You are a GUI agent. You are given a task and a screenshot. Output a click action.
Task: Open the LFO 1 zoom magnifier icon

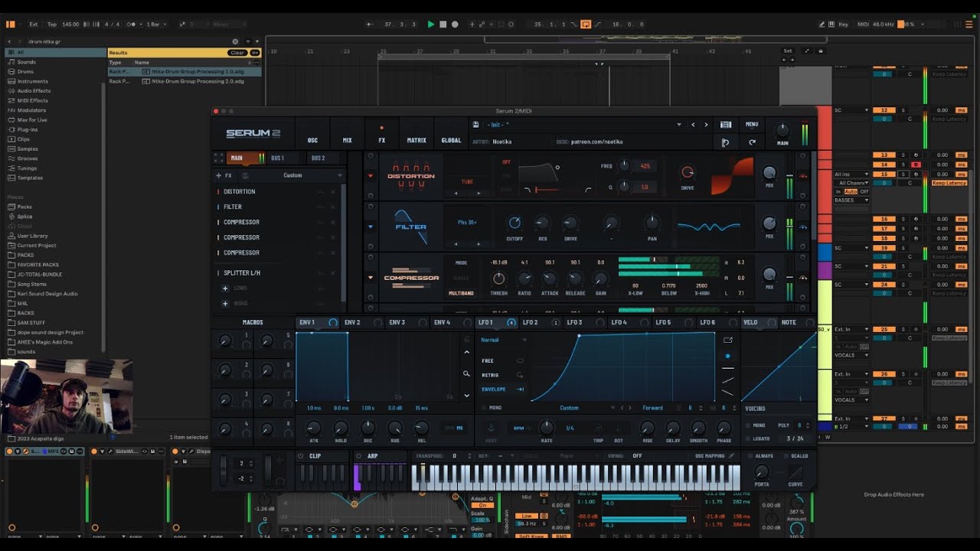coord(466,374)
